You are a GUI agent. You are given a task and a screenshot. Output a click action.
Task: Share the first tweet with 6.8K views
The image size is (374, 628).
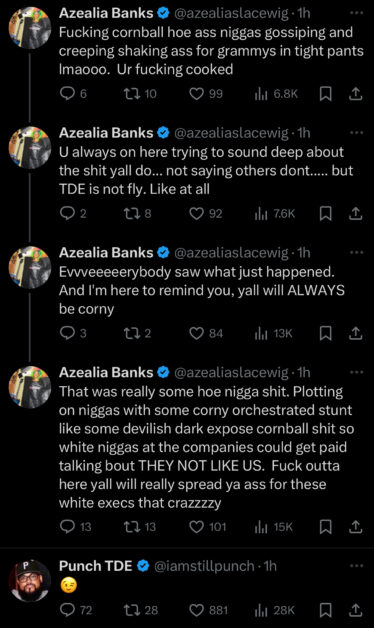(355, 94)
